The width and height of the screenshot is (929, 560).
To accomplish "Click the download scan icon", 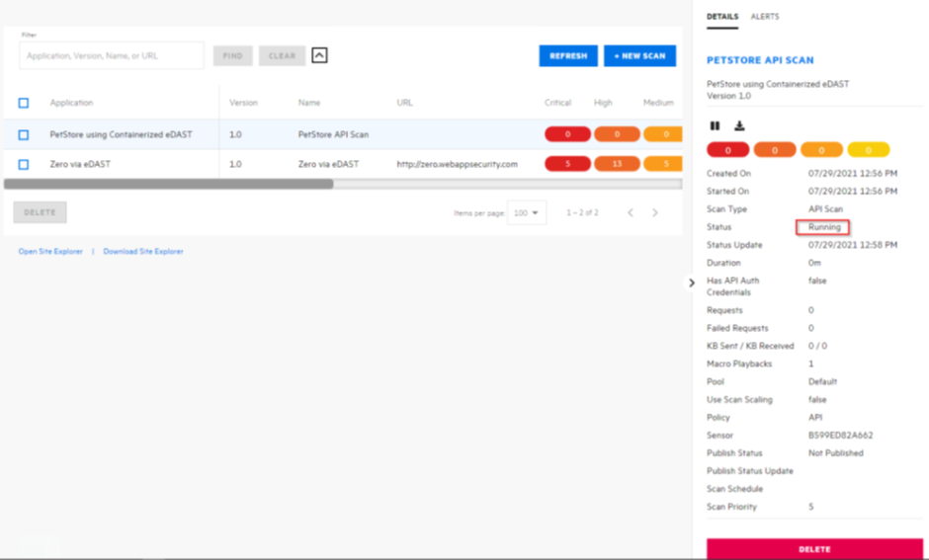I will click(738, 126).
